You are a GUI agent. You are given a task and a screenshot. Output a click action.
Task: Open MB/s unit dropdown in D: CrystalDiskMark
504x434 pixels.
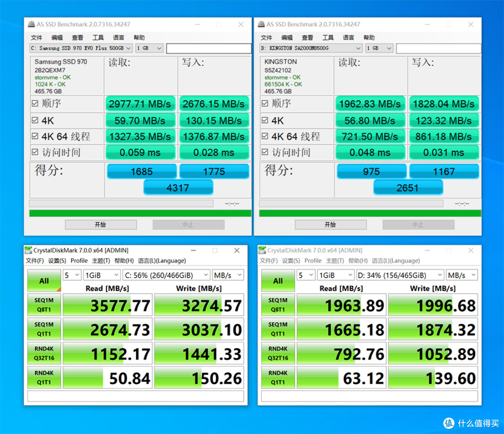pyautogui.click(x=462, y=275)
